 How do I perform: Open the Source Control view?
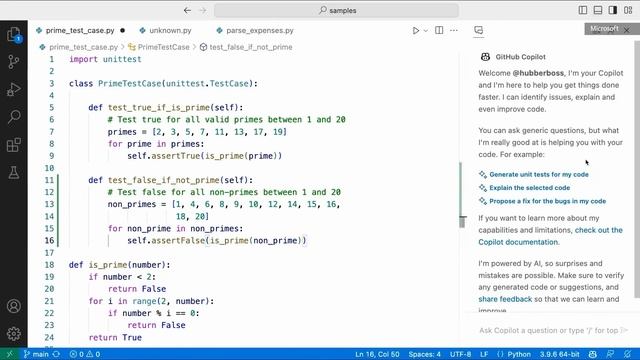tap(14, 62)
